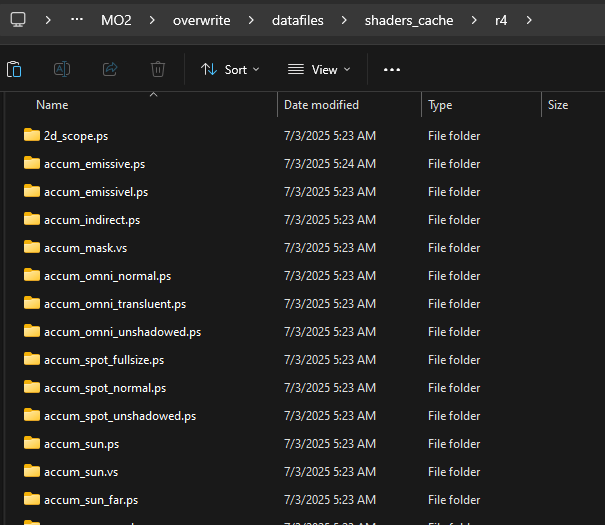605x525 pixels.
Task: Sort by the Type column header
Action: [440, 105]
